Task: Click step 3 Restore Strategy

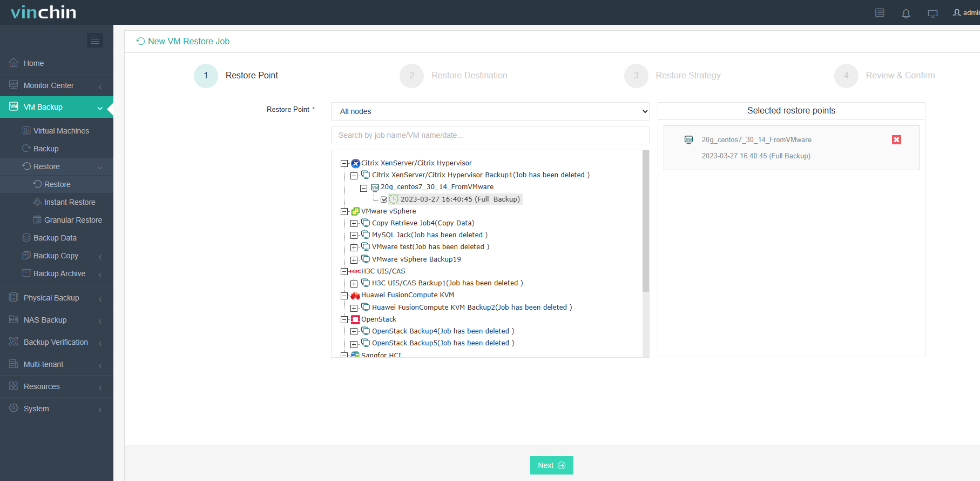Action: point(672,76)
